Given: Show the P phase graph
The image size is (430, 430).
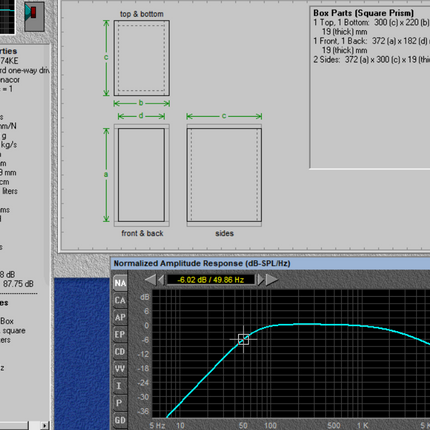Looking at the screenshot, I should [120, 403].
